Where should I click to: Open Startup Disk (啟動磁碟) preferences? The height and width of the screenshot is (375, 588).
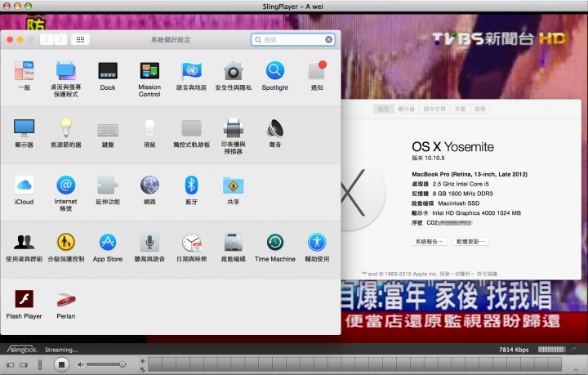[x=234, y=247]
